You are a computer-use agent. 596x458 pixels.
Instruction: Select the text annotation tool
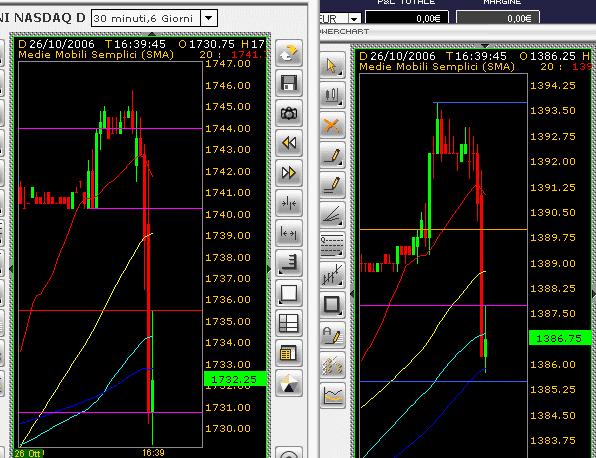pyautogui.click(x=332, y=335)
